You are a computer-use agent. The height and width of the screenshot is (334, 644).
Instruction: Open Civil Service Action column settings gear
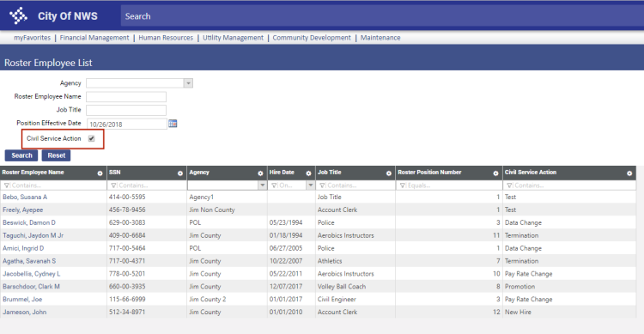click(x=629, y=173)
